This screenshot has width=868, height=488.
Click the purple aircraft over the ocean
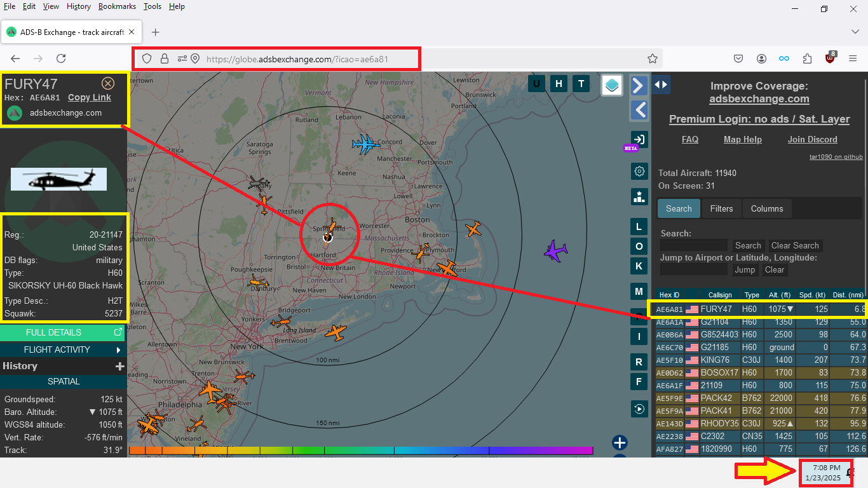tap(556, 250)
